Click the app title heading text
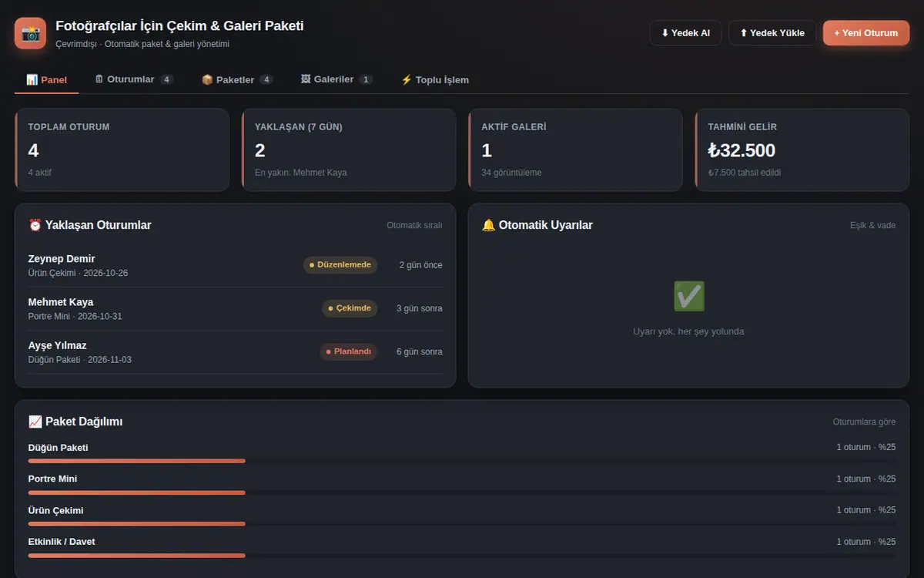Image resolution: width=924 pixels, height=578 pixels. tap(179, 25)
